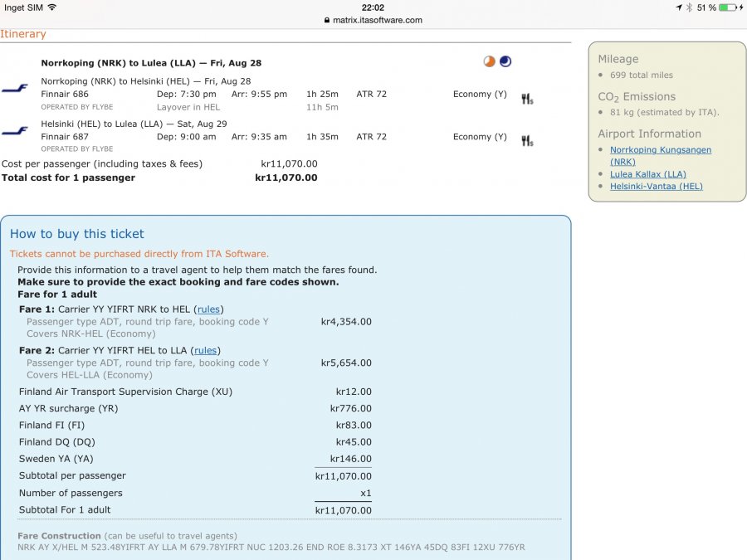
Task: Tap the padlock icon in address bar
Action: click(327, 20)
